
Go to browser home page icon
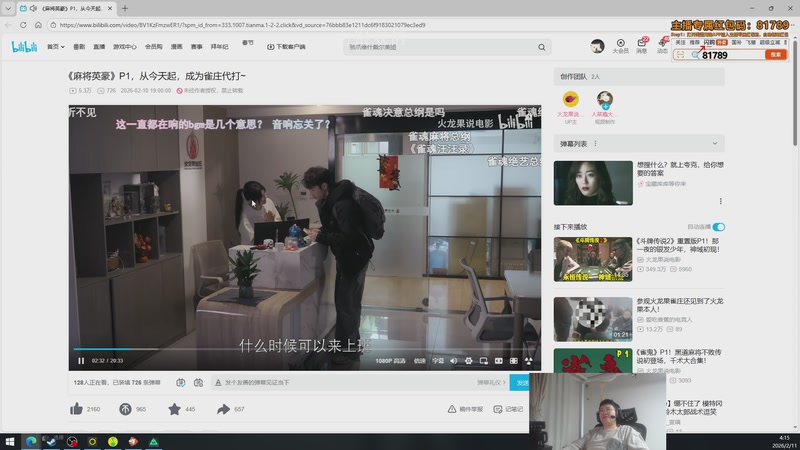pyautogui.click(x=38, y=24)
